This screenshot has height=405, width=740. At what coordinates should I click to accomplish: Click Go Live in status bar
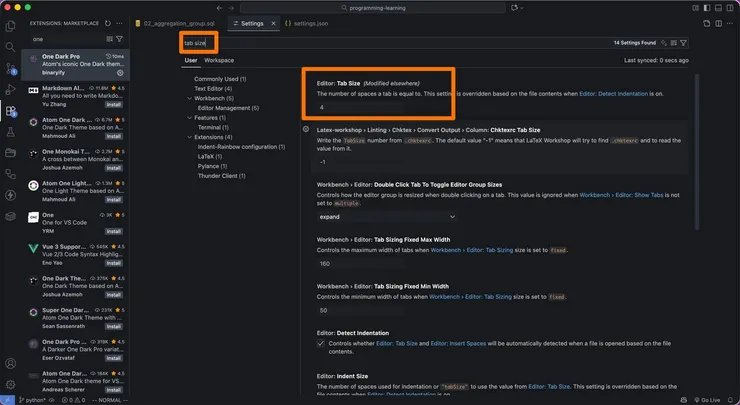706,400
